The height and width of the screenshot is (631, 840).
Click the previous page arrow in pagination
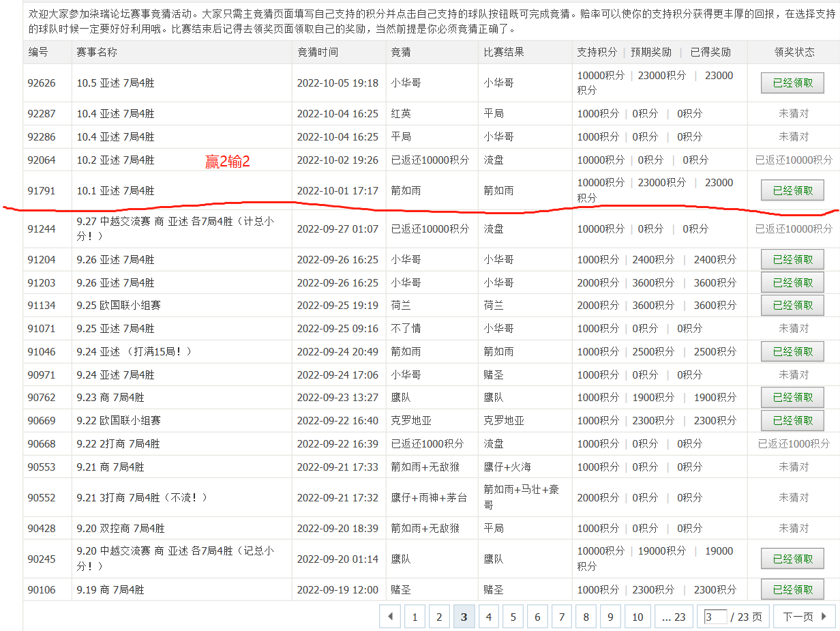(390, 617)
